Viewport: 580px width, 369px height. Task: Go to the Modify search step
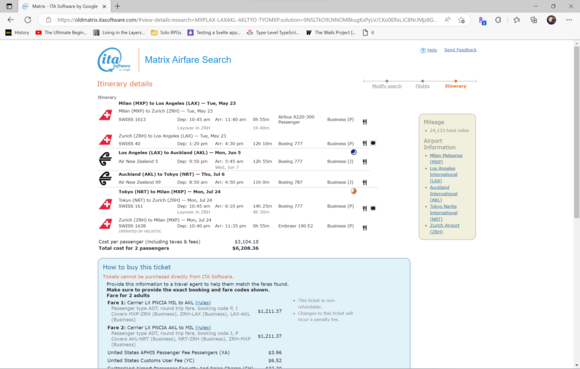pyautogui.click(x=387, y=86)
